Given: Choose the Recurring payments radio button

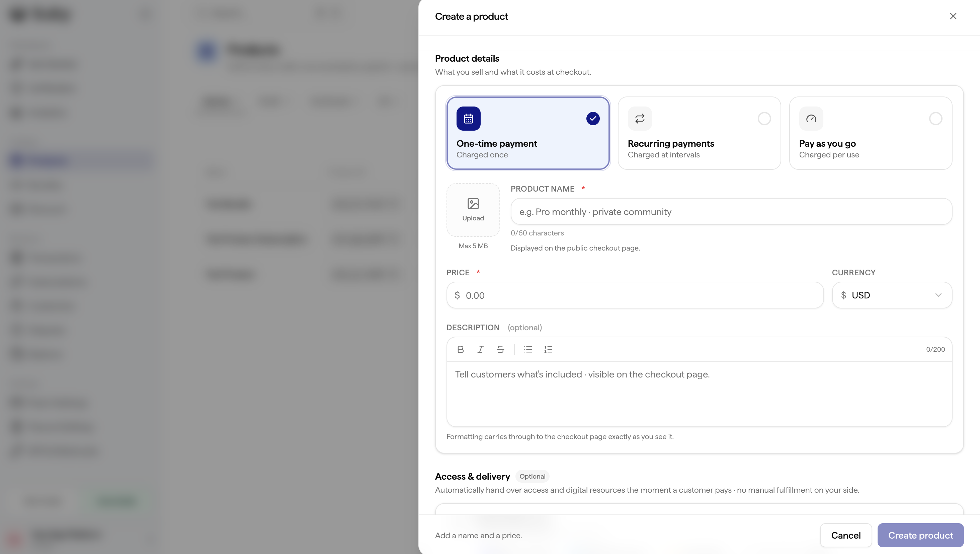Looking at the screenshot, I should pyautogui.click(x=764, y=119).
